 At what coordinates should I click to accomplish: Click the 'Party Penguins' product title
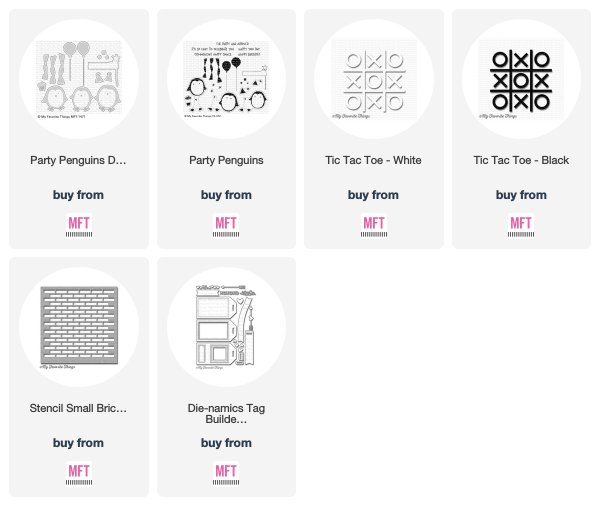pos(226,160)
